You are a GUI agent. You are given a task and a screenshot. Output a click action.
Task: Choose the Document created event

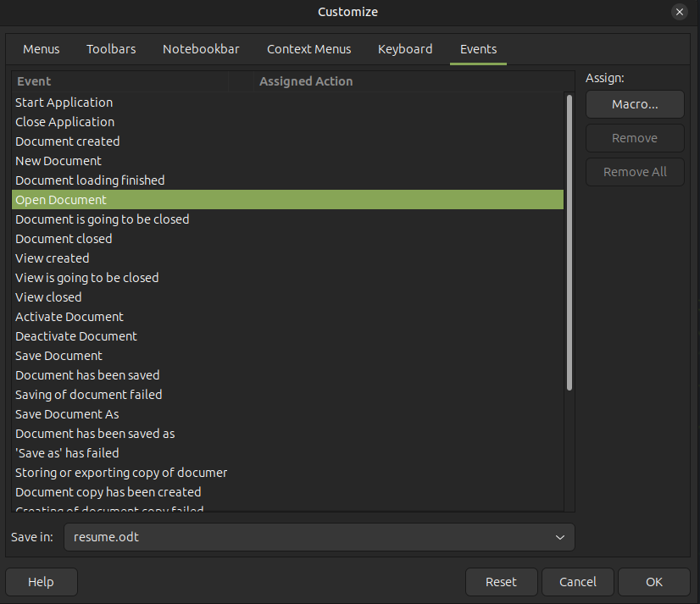68,141
